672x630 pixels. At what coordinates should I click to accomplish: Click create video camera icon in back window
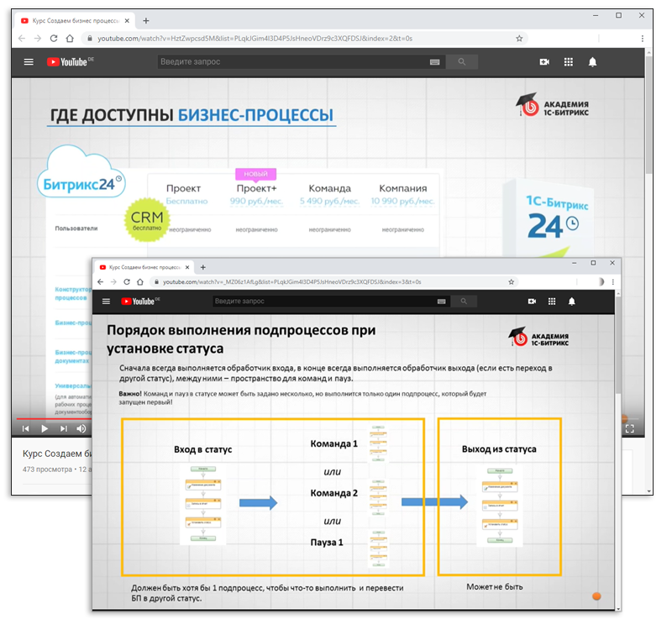544,62
